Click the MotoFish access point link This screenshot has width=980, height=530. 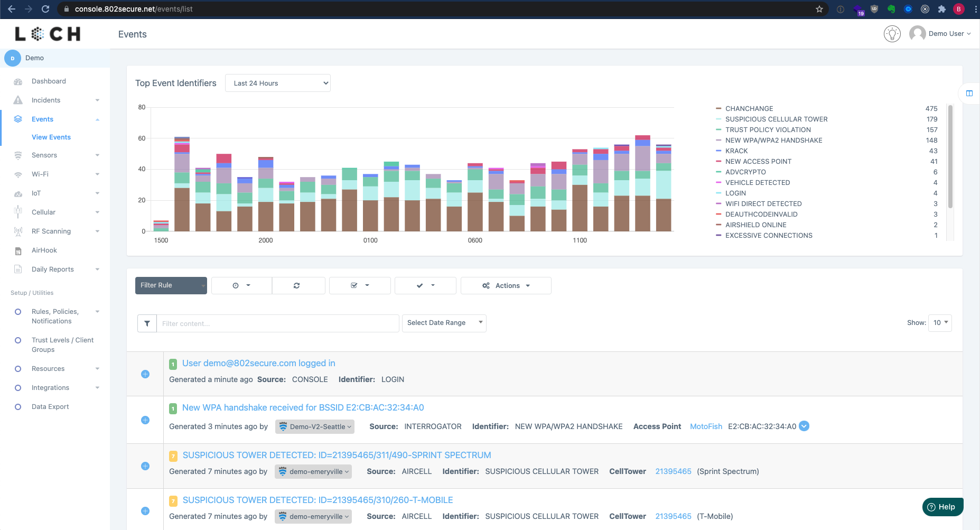click(x=706, y=426)
